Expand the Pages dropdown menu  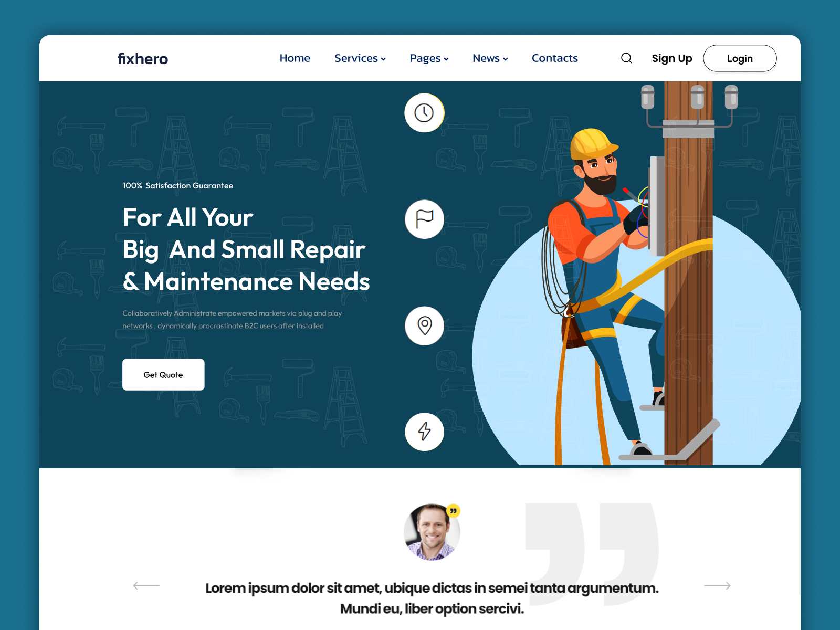pyautogui.click(x=429, y=58)
